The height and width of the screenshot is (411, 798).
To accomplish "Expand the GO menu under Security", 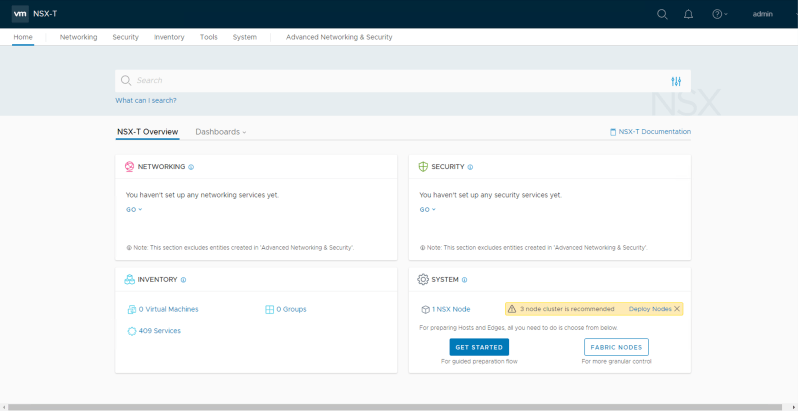I will point(427,210).
